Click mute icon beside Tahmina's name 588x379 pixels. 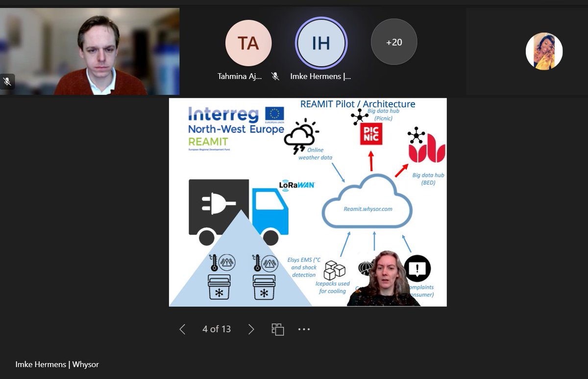[275, 76]
